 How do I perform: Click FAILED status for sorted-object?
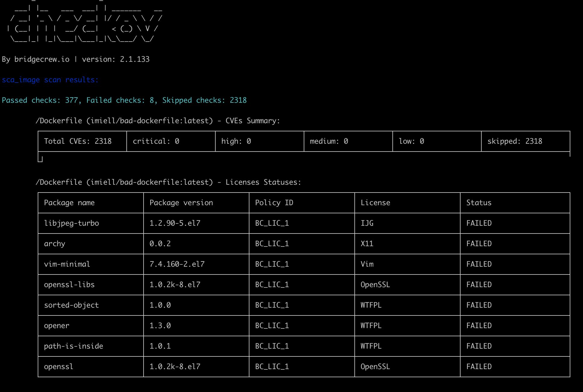479,305
